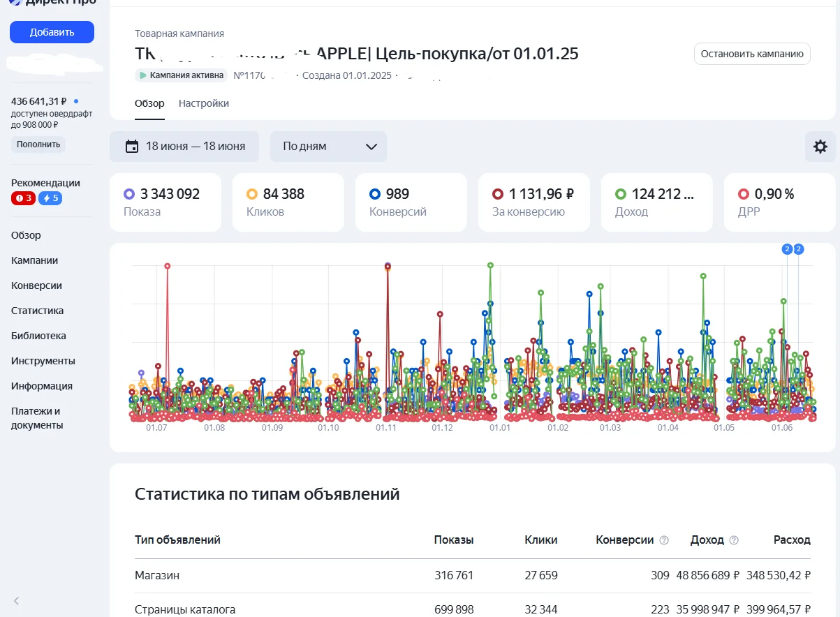Toggle the Конверсий metric circle
Image resolution: width=840 pixels, height=617 pixels.
[374, 194]
